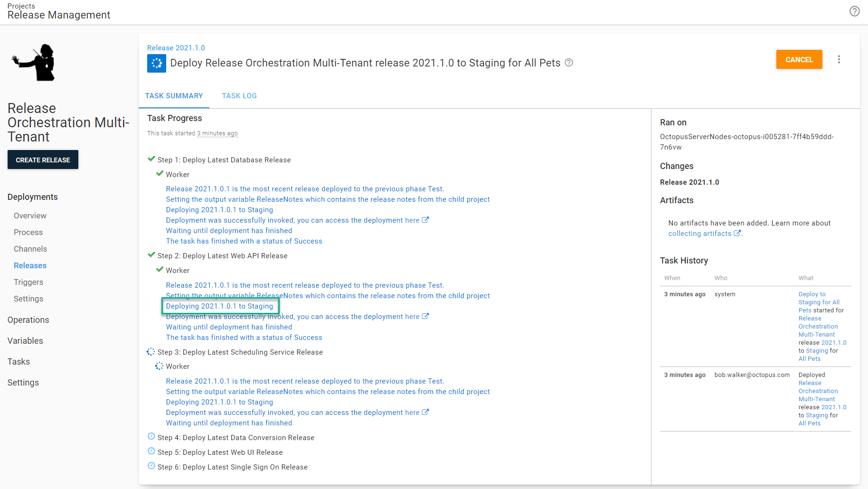Click the help icon beside deployment title

569,63
